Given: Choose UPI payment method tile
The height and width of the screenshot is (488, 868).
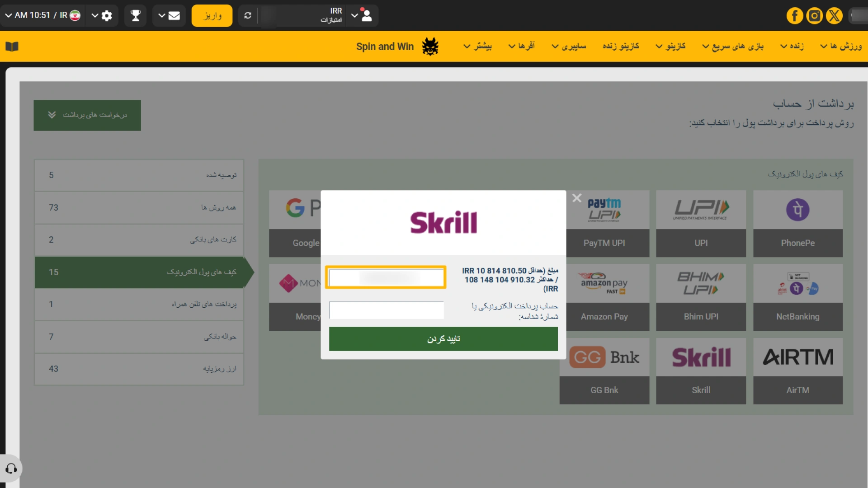Looking at the screenshot, I should 701,224.
